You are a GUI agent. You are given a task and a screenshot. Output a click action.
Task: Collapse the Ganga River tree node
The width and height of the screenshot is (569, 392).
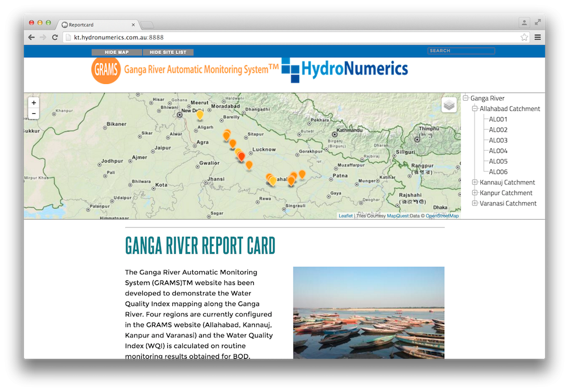coord(465,98)
